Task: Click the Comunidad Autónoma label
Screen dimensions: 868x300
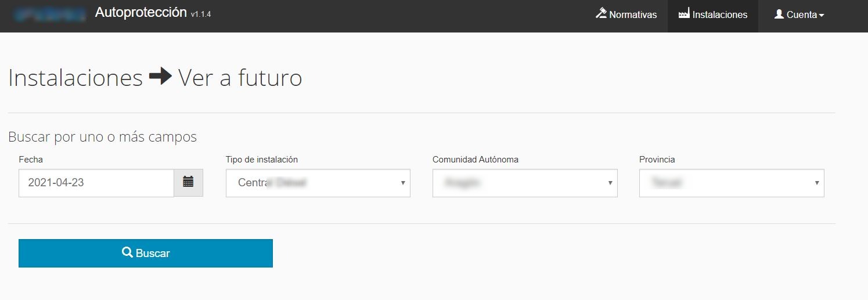Action: (x=475, y=159)
